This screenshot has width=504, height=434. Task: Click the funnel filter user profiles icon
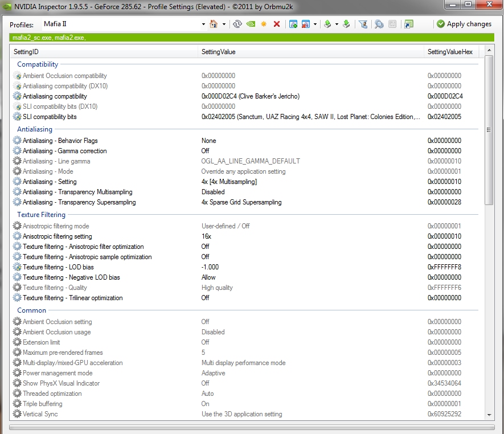pos(363,24)
